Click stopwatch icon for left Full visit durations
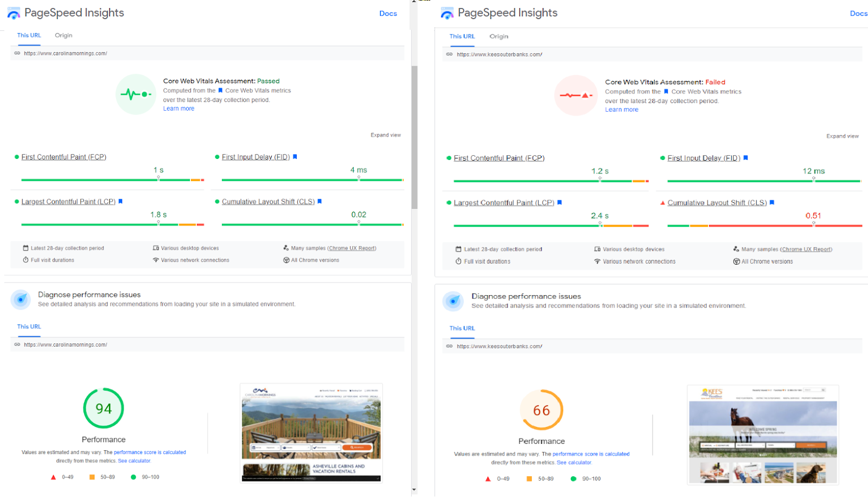Screen dimensions: 868x504 pos(25,260)
